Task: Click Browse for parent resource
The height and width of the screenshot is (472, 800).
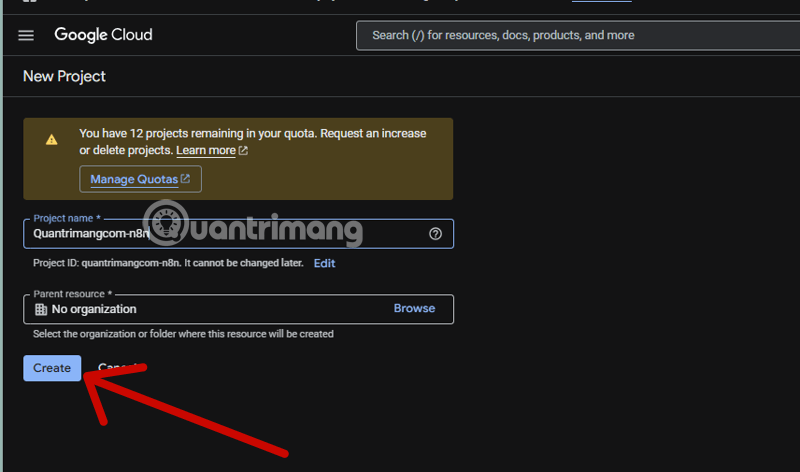Action: [414, 308]
